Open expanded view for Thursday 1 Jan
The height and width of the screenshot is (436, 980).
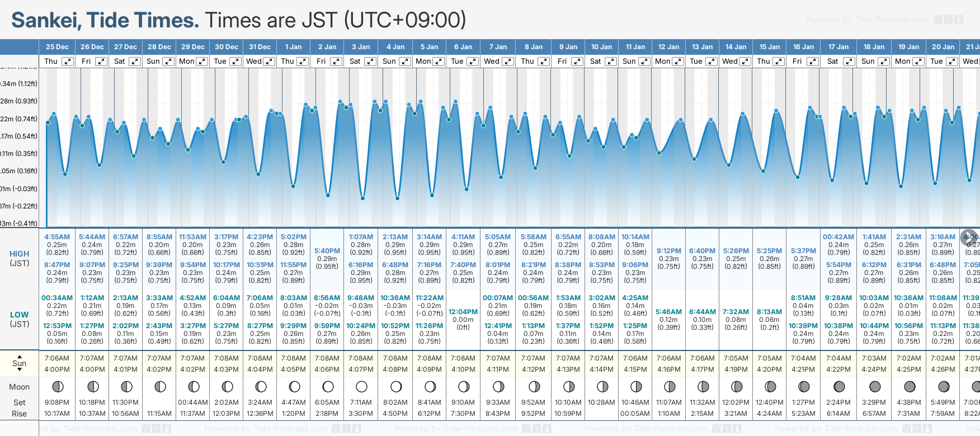[303, 61]
